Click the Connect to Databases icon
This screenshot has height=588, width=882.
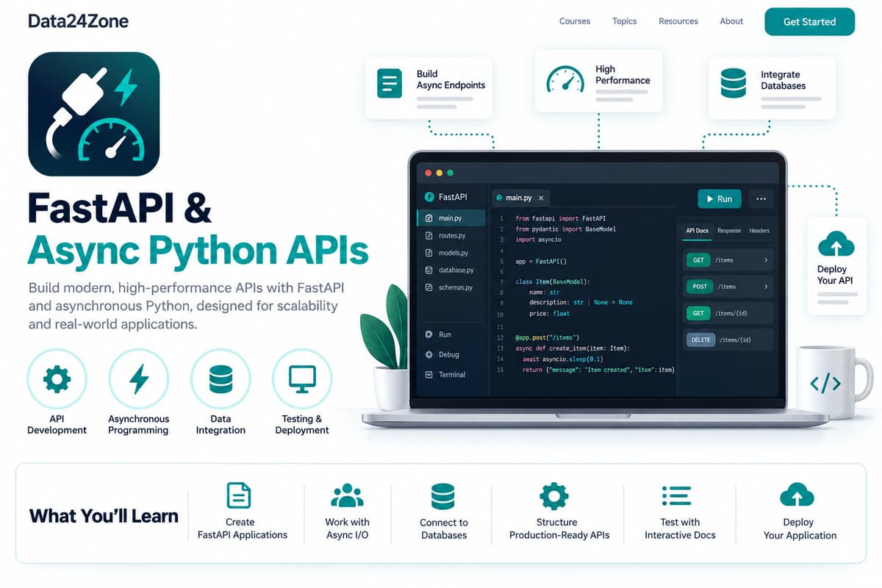pyautogui.click(x=443, y=496)
